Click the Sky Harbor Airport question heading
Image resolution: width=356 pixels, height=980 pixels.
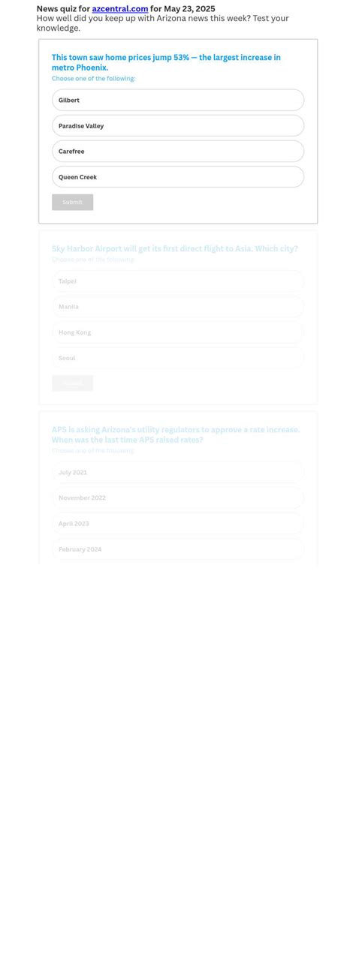(x=175, y=248)
